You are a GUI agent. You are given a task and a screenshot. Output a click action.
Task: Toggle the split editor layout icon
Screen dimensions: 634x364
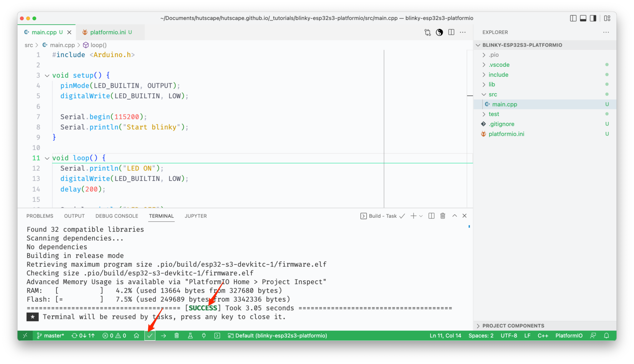pos(451,32)
